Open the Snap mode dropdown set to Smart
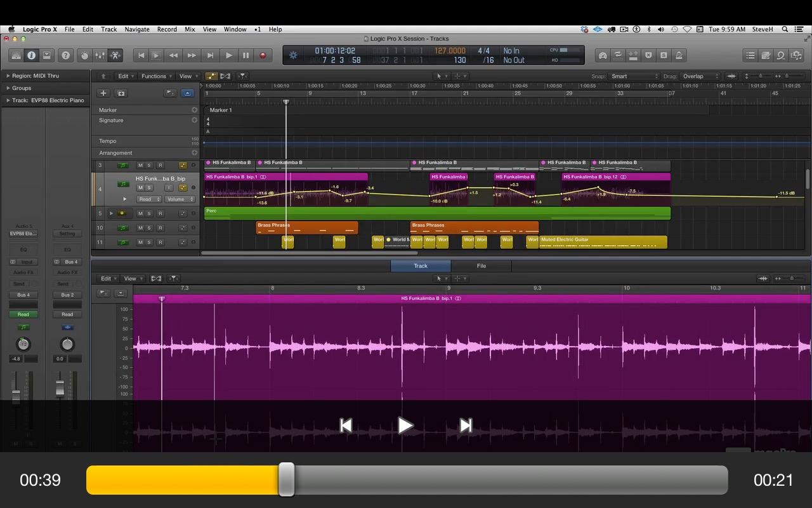The image size is (812, 508). [634, 76]
